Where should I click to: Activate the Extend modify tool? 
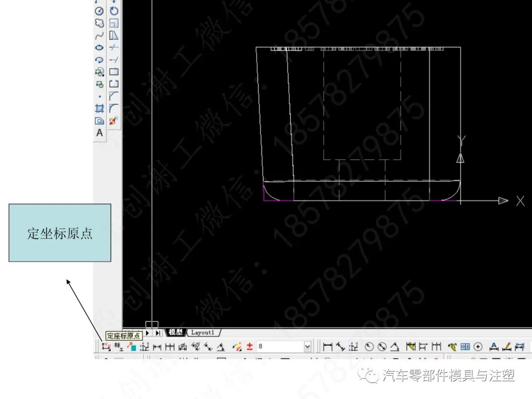click(x=114, y=60)
